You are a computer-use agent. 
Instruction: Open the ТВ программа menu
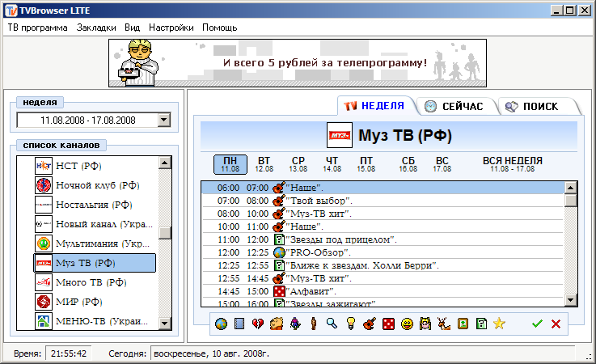click(x=38, y=28)
